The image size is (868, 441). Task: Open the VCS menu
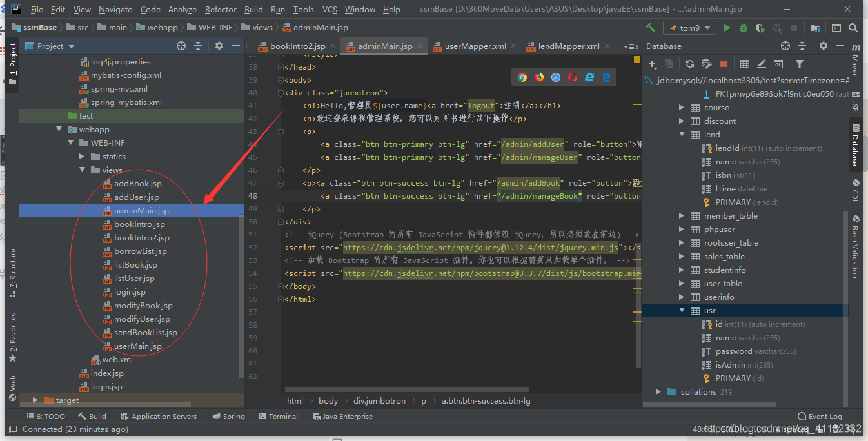(x=330, y=9)
